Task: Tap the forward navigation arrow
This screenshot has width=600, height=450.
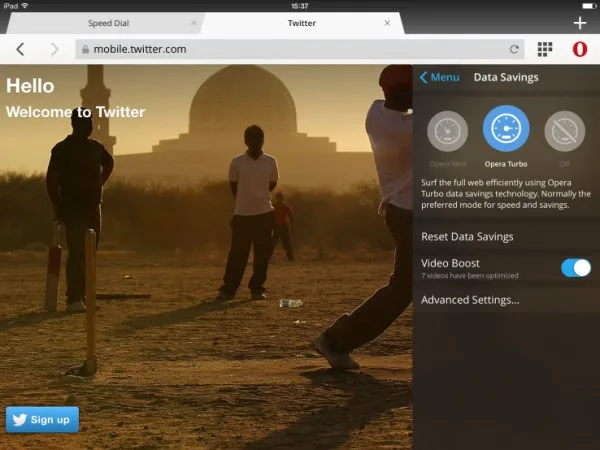Action: click(55, 49)
